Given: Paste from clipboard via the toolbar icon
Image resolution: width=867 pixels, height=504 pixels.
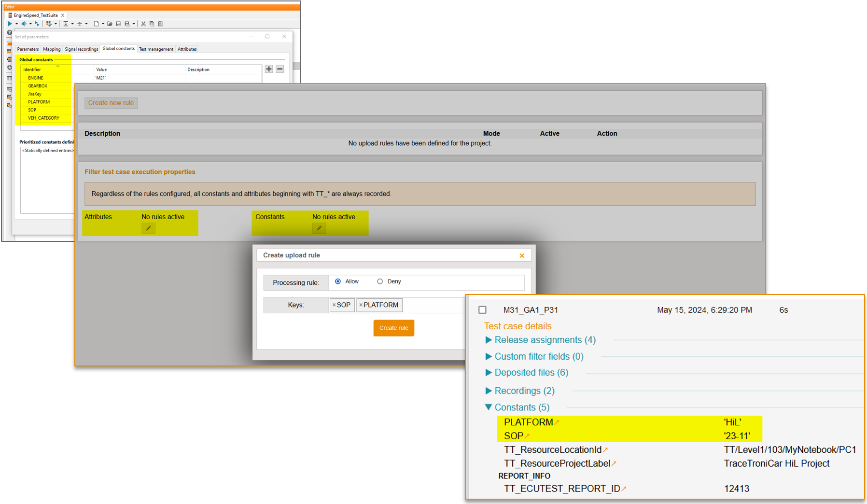Looking at the screenshot, I should pos(160,24).
